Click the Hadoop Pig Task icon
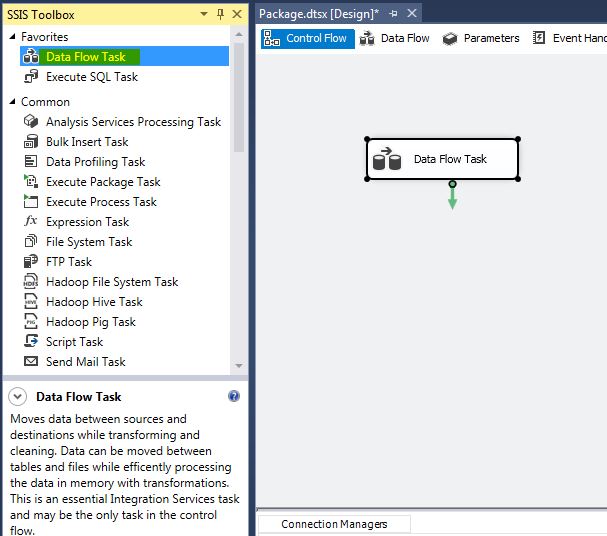The height and width of the screenshot is (536, 607). pos(31,322)
